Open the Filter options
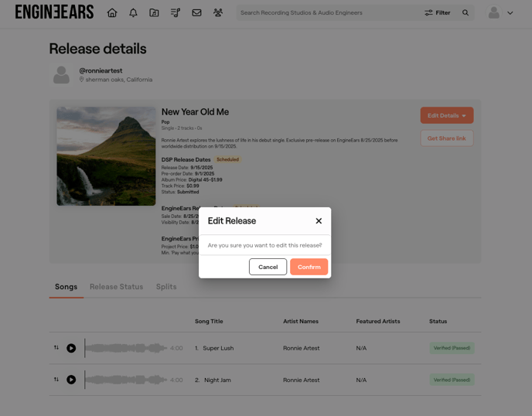Image resolution: width=532 pixels, height=416 pixels. (x=438, y=13)
